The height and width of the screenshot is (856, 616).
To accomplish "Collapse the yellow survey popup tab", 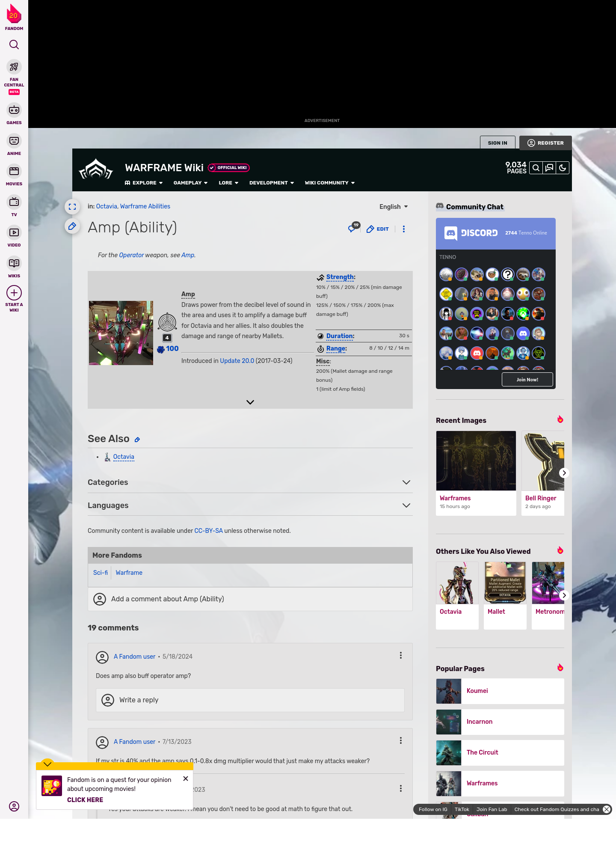I will pyautogui.click(x=47, y=764).
